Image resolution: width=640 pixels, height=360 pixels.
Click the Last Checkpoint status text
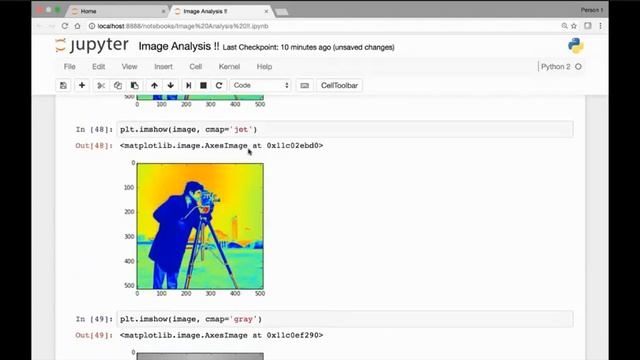pos(308,47)
